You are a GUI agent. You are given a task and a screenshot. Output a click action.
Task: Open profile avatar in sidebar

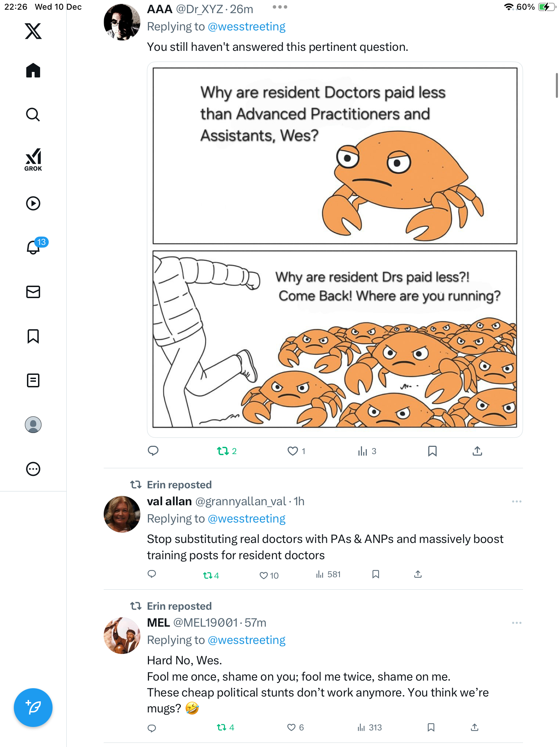(x=33, y=425)
